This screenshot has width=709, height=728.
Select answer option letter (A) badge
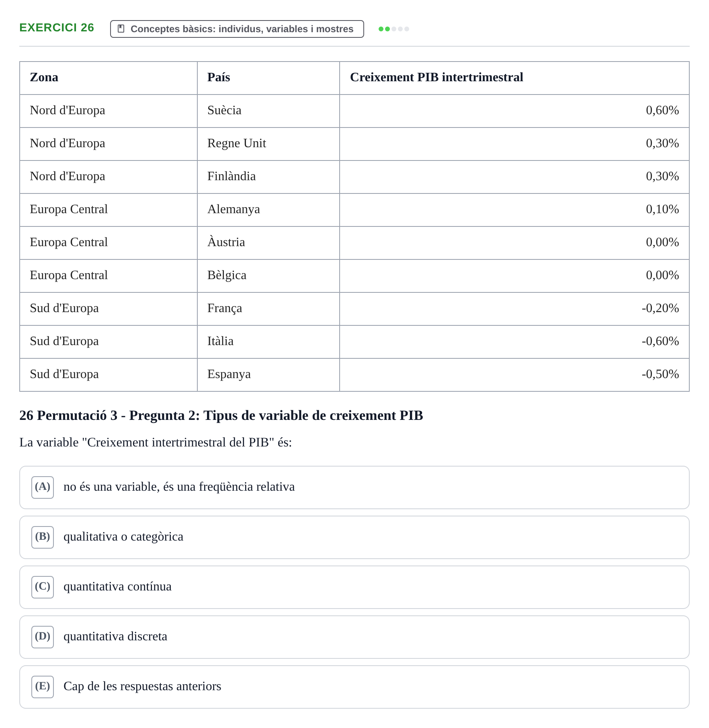(43, 487)
